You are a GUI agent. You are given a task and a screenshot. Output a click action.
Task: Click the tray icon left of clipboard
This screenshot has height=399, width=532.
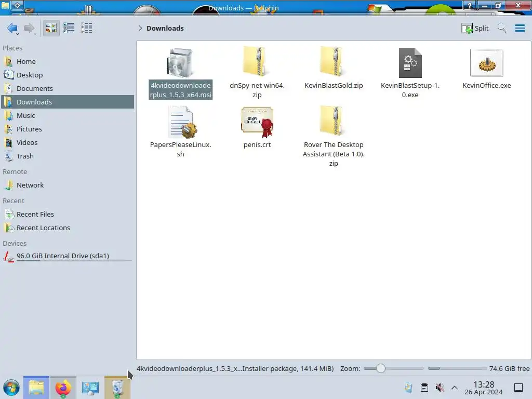[408, 388]
